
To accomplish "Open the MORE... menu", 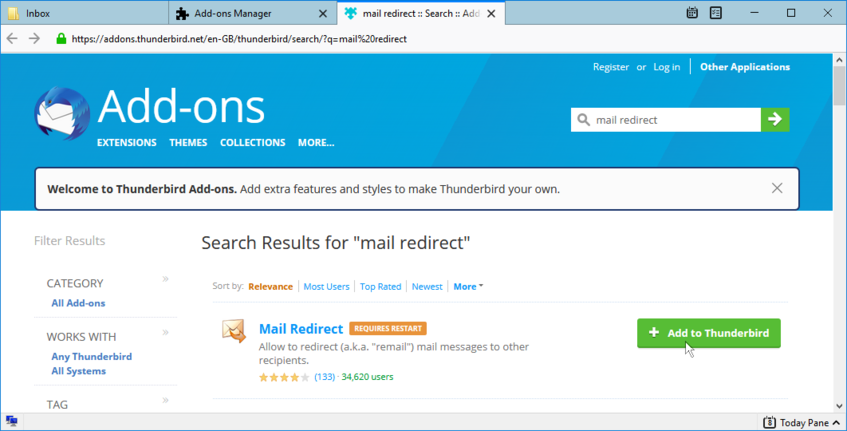I will click(316, 143).
